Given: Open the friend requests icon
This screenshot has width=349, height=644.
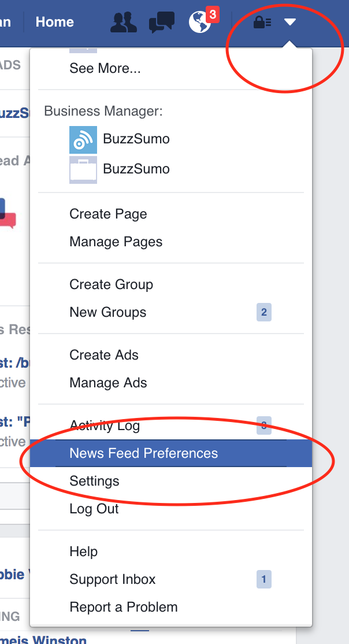Looking at the screenshot, I should coord(123,23).
